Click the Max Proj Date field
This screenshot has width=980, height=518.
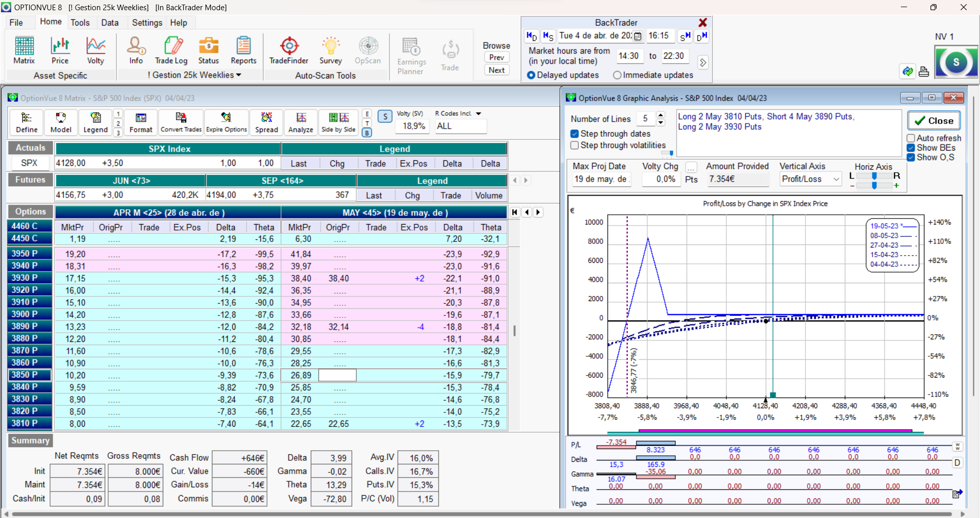pos(601,179)
